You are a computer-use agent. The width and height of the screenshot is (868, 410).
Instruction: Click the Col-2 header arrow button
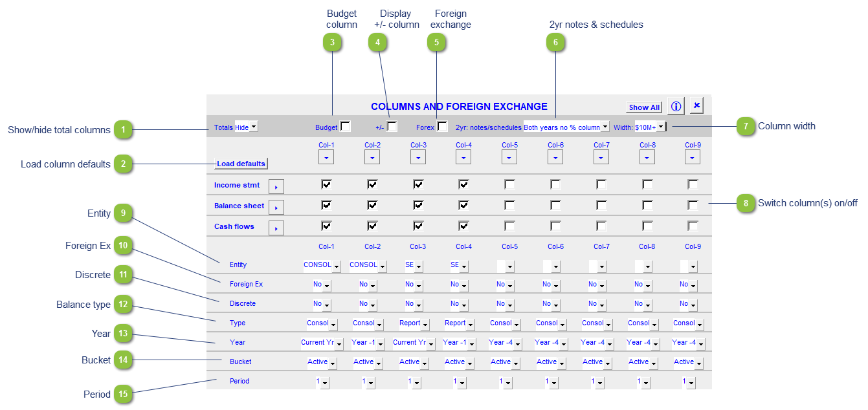(x=372, y=157)
